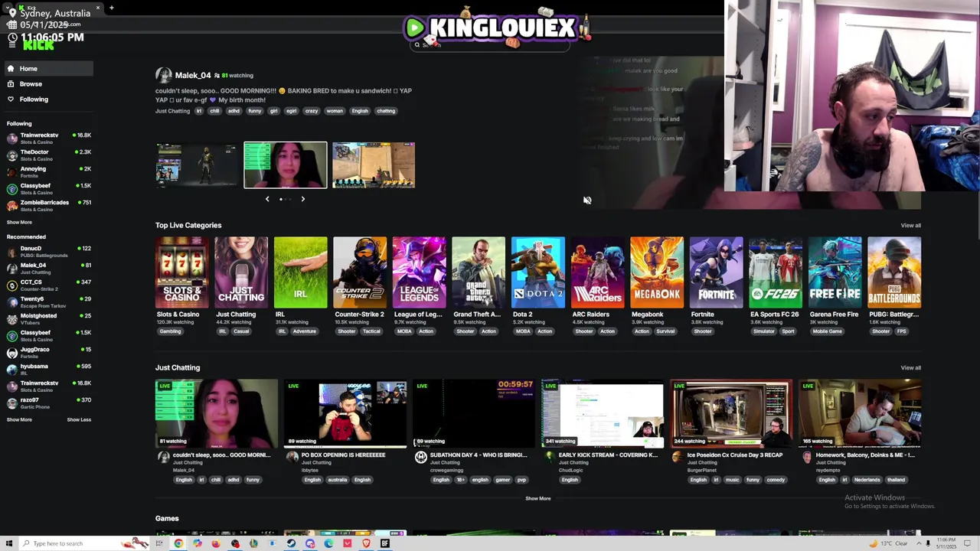Open razo97 recommended channel
Viewport: 980px width, 551px height.
pyautogui.click(x=47, y=403)
